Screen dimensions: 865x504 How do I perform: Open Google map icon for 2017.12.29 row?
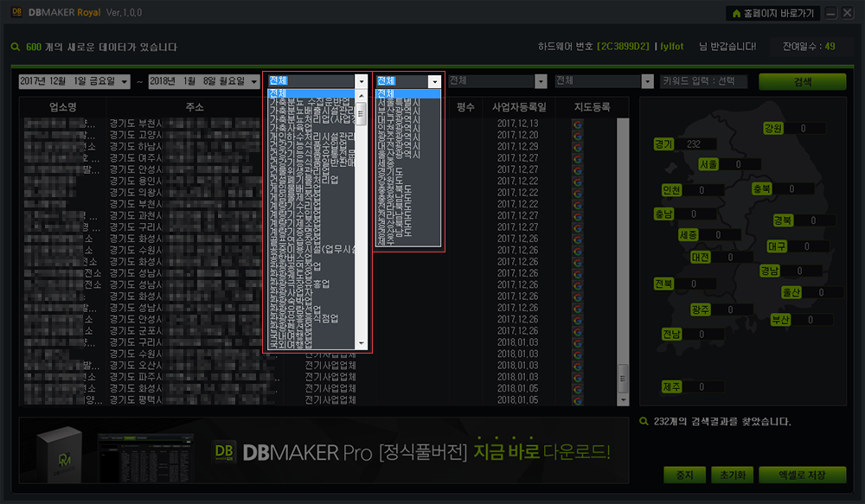tap(578, 147)
